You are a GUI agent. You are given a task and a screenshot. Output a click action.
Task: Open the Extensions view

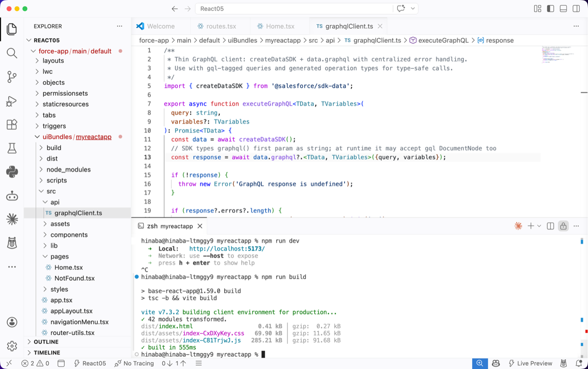pos(12,125)
